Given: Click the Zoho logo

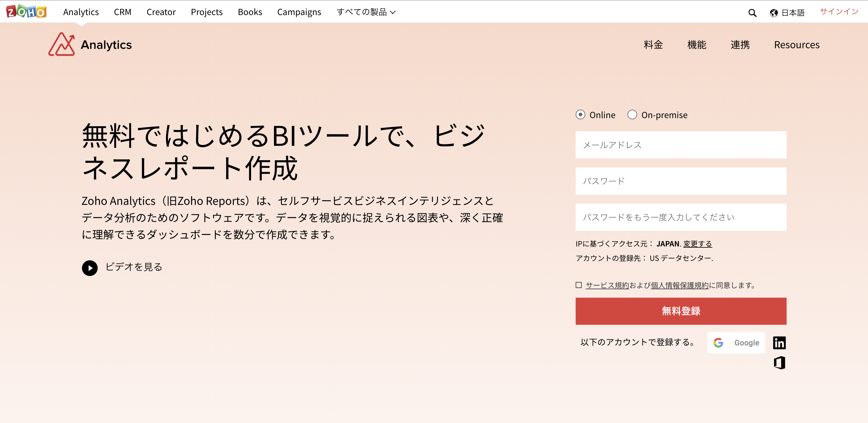Looking at the screenshot, I should (26, 11).
